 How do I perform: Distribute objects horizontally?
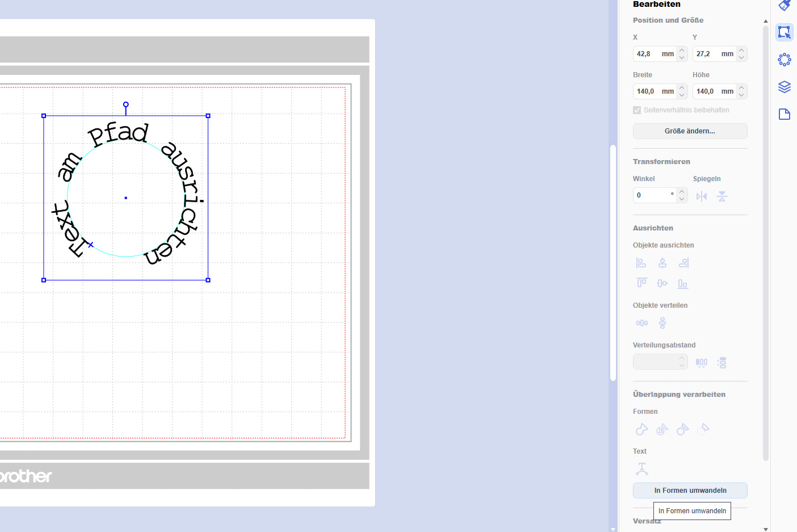[x=642, y=323]
